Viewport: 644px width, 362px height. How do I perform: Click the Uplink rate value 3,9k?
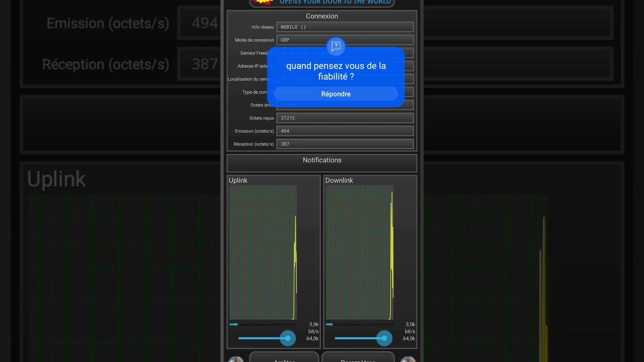(x=313, y=325)
